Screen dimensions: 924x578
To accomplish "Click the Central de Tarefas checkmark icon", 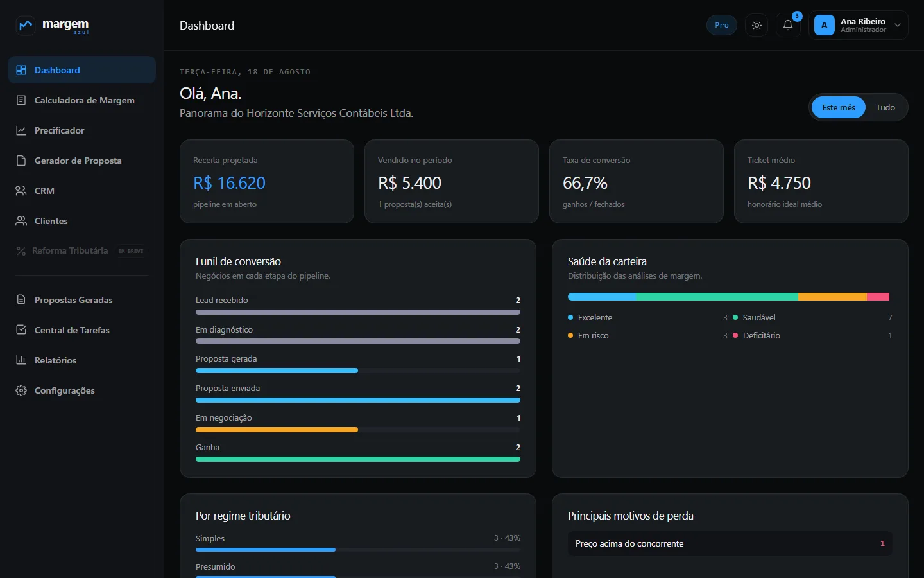I will [21, 330].
